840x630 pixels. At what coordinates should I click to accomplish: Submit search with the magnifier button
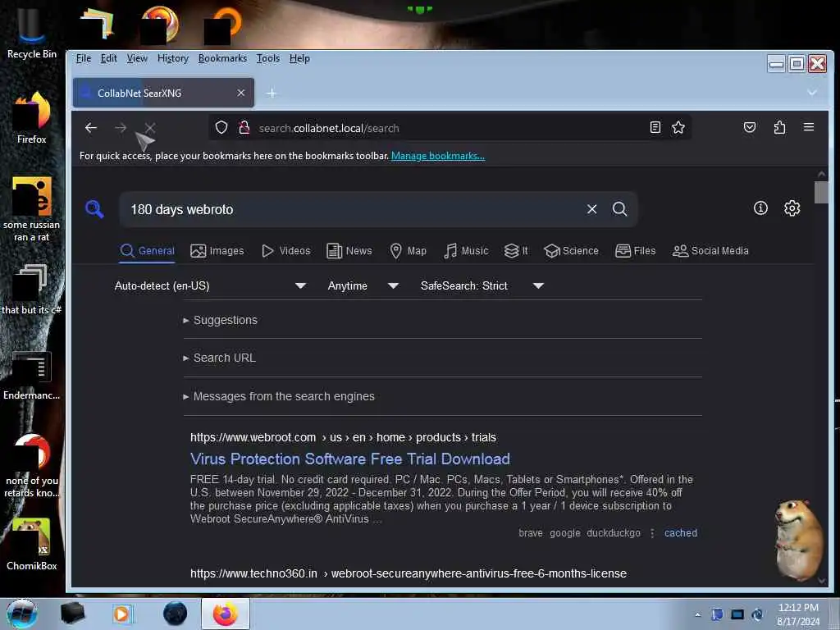tap(620, 209)
